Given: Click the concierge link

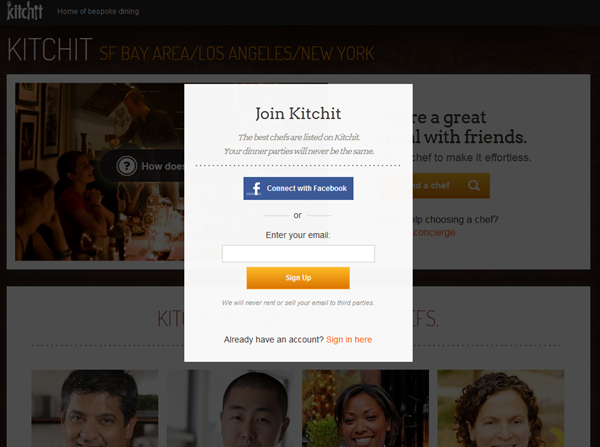Looking at the screenshot, I should [x=435, y=232].
